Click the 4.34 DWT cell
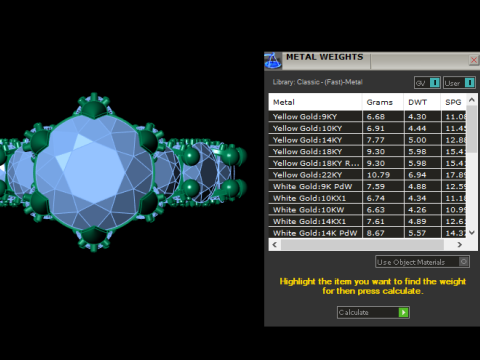The height and width of the screenshot is (360, 480). click(422, 198)
